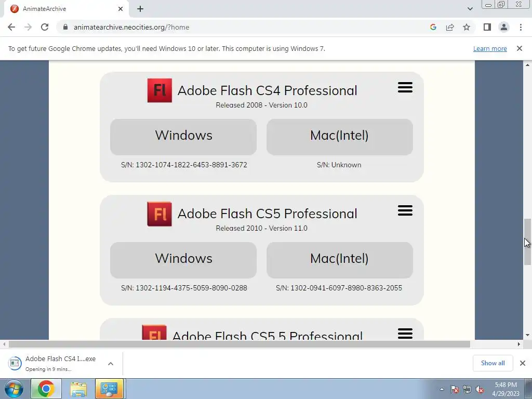The width and height of the screenshot is (532, 399).
Task: Click the CS4 Mac 'S/N: Unknown' text
Action: pyautogui.click(x=339, y=165)
